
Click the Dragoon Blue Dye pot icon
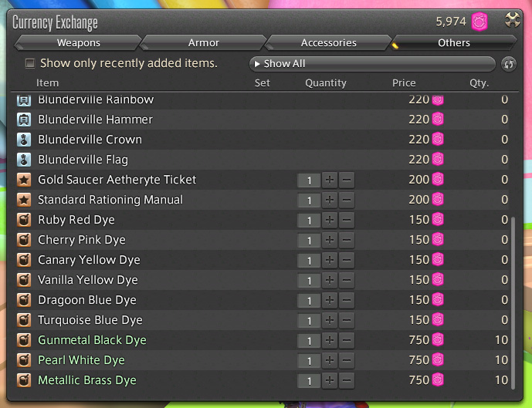click(24, 300)
